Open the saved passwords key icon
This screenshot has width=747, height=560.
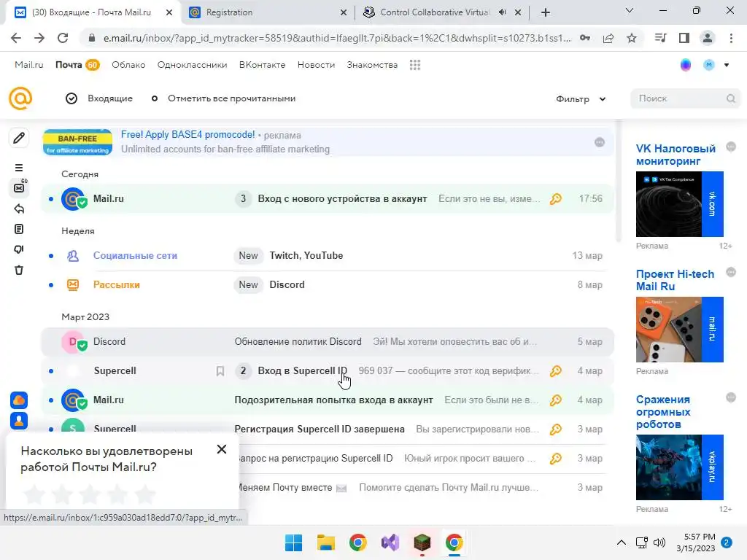click(x=585, y=38)
